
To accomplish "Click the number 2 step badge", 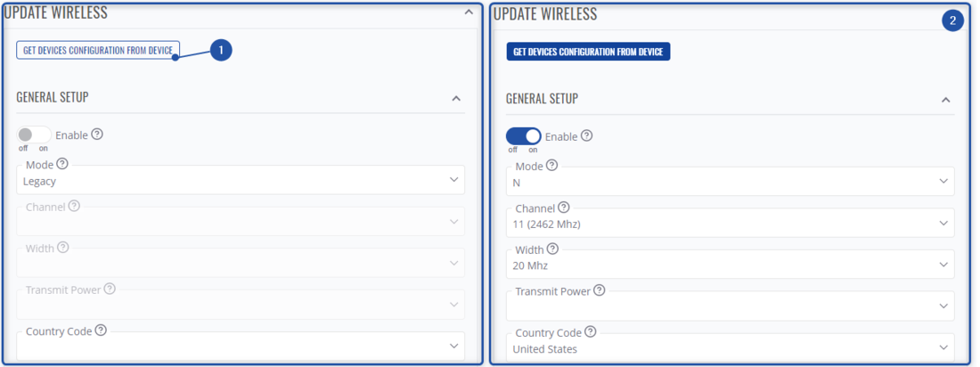I will click(x=953, y=21).
